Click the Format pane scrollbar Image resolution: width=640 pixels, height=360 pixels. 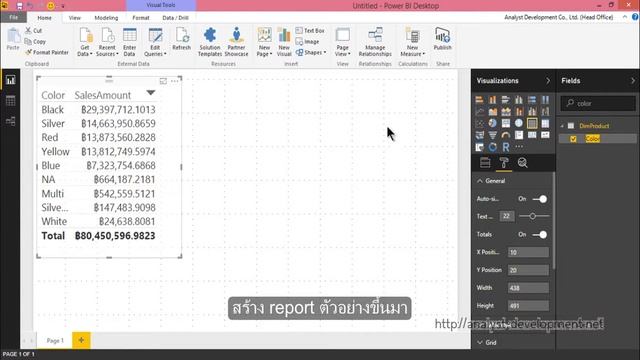554,220
